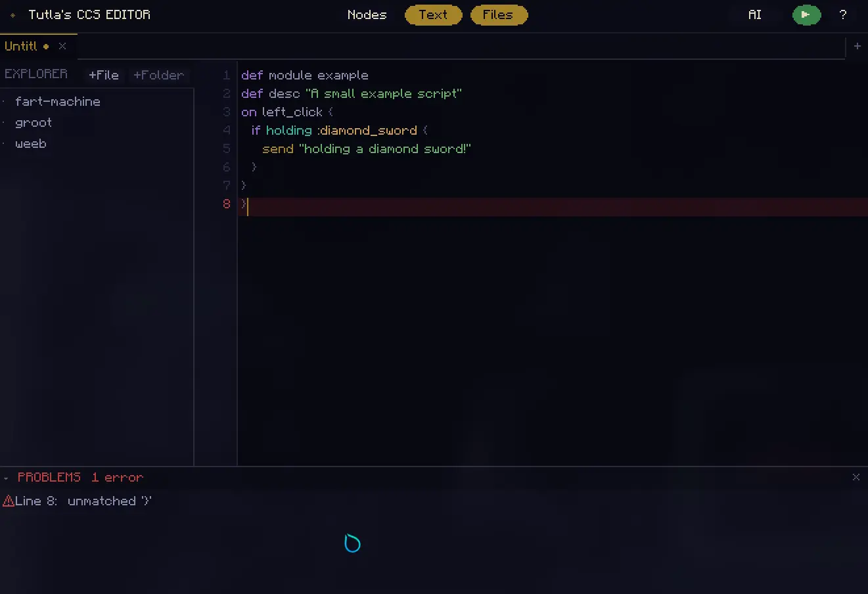
Task: Run the script with the green play button
Action: [x=806, y=14]
